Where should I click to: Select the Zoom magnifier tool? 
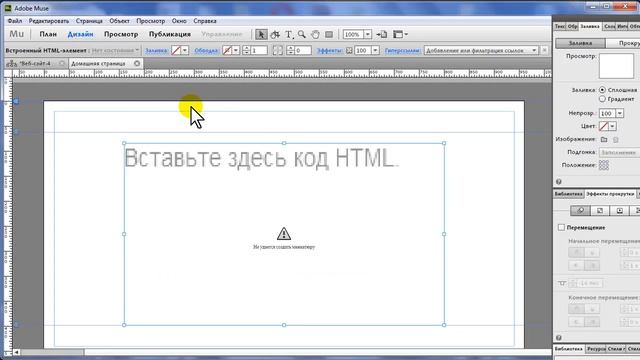coord(302,34)
